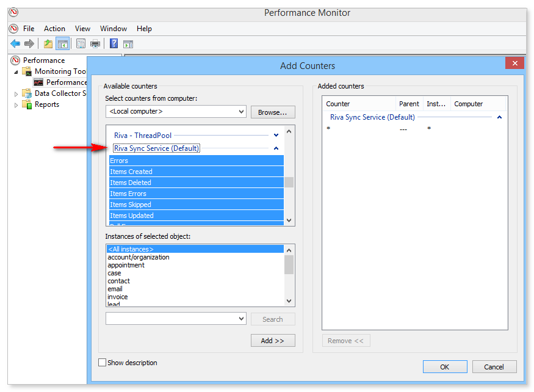Click the Counter column header
Screen dimensions: 534x392
(359, 104)
